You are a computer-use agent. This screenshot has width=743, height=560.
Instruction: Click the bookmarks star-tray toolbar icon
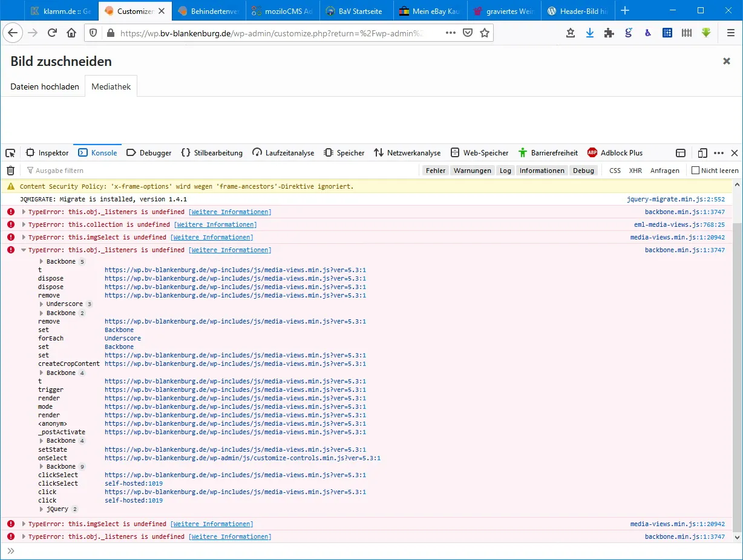(571, 33)
